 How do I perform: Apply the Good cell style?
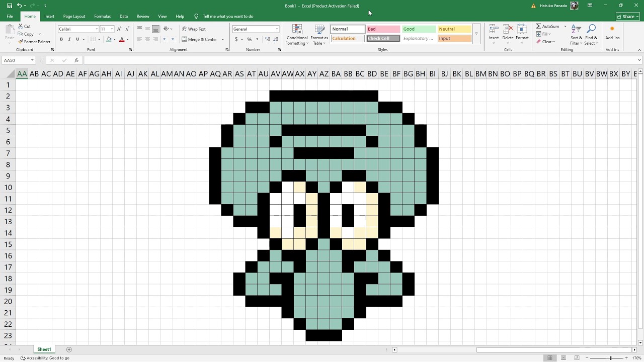click(419, 29)
